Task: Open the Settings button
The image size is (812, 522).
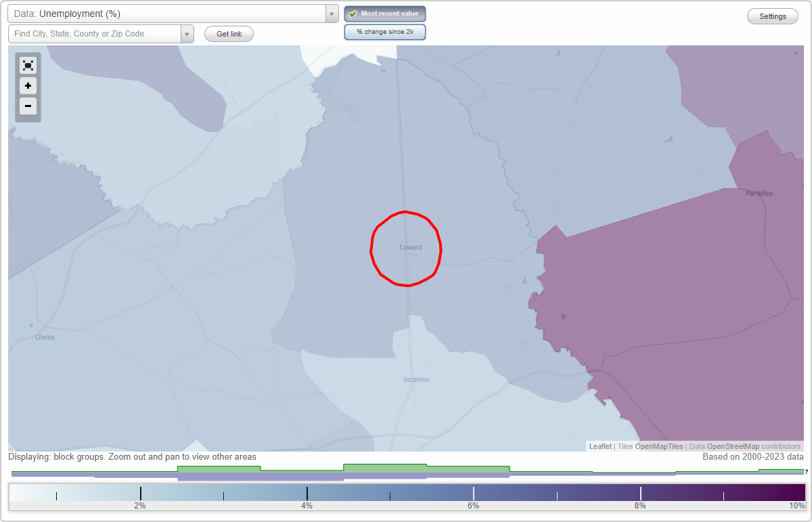Action: (773, 17)
